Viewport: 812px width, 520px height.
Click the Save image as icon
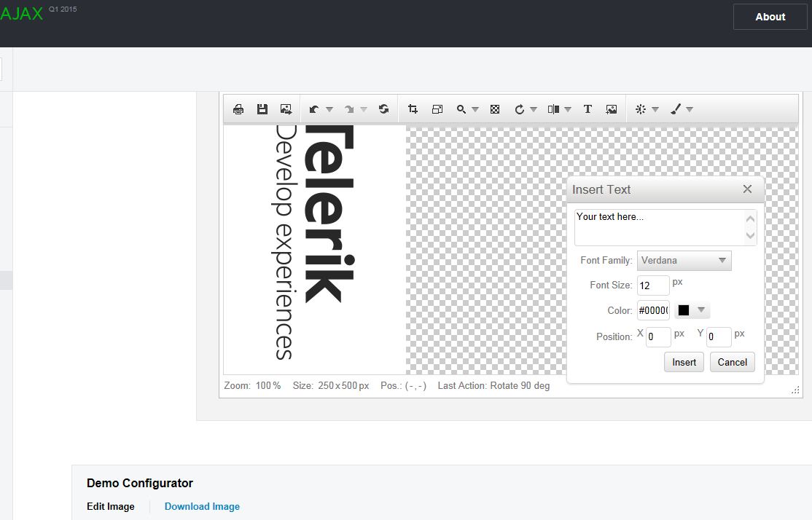coord(286,109)
